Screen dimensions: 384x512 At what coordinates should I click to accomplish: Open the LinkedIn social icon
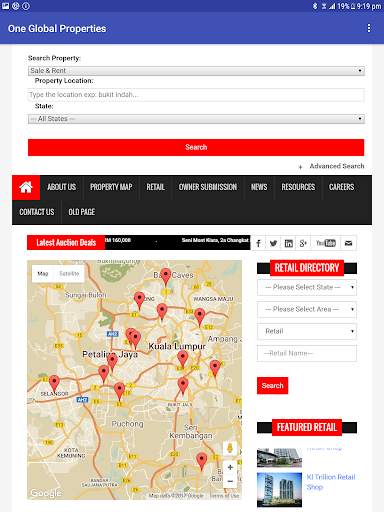(x=288, y=243)
